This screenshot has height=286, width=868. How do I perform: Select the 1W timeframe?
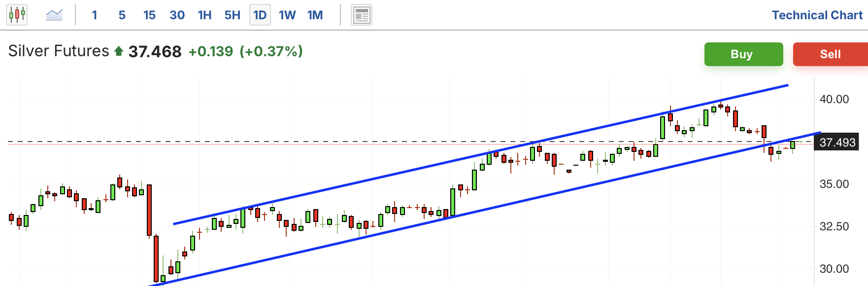pyautogui.click(x=287, y=15)
